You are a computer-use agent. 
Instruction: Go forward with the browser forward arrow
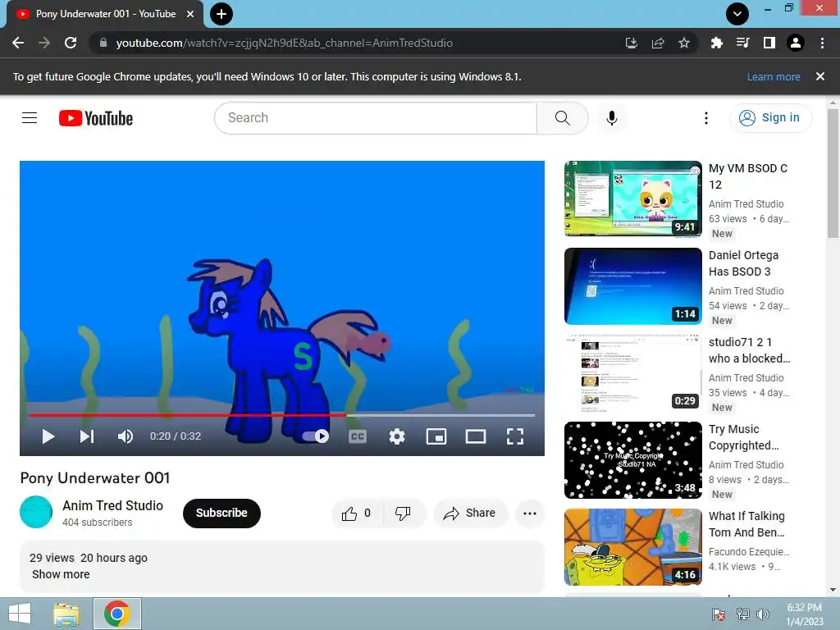(x=44, y=43)
